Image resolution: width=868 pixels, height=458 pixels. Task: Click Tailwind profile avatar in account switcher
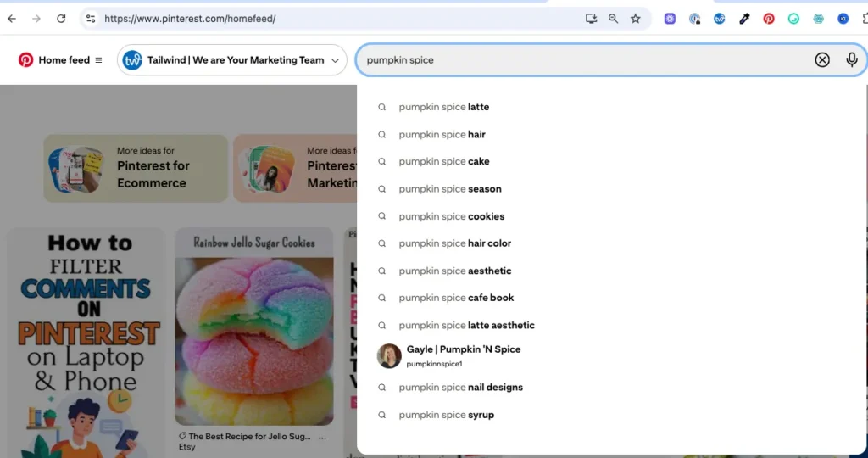click(x=132, y=60)
